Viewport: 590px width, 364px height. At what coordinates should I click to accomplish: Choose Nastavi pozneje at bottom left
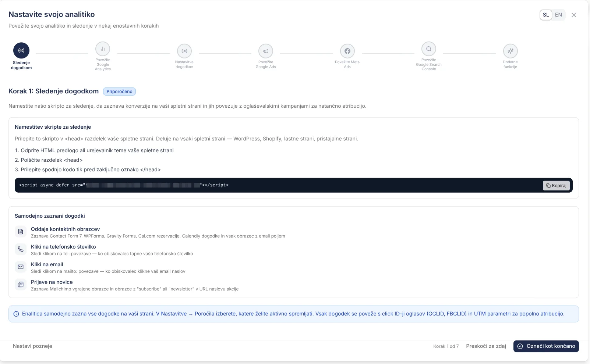click(x=32, y=346)
